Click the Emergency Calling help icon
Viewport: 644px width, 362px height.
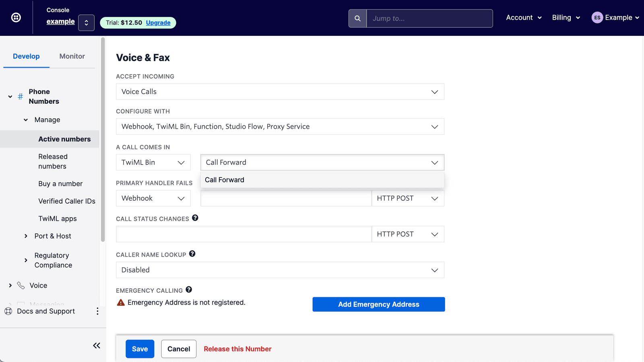point(189,290)
